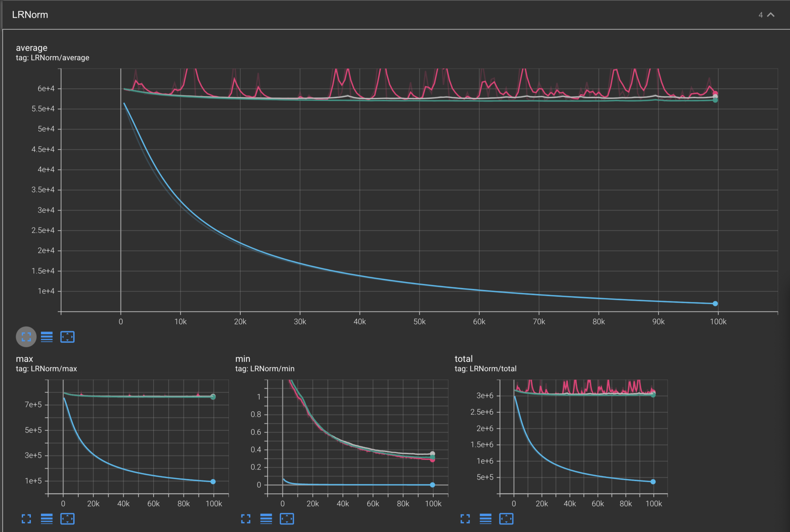Toggle y-axis log scale on min chart
The image size is (790, 532).
click(x=266, y=519)
